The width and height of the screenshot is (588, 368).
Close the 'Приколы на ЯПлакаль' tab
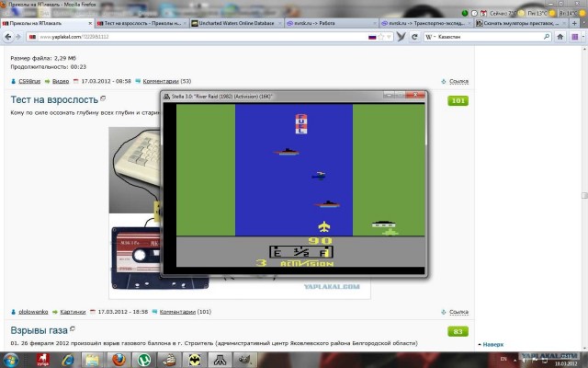(x=90, y=23)
